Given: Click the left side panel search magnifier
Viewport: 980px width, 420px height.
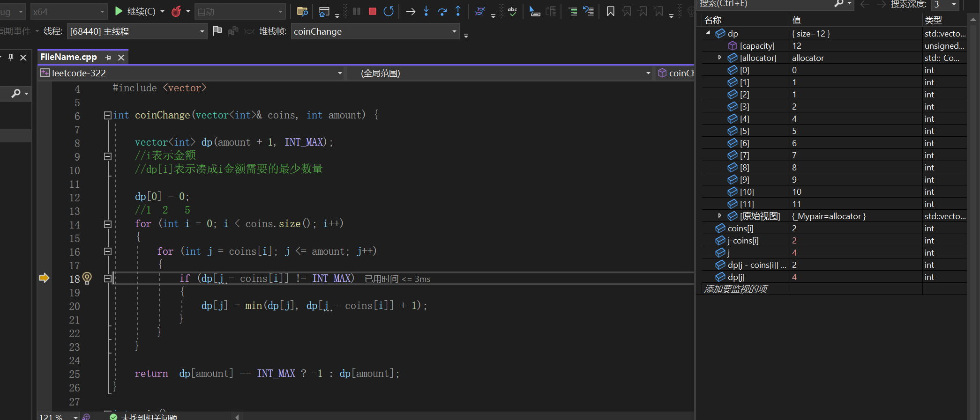Looking at the screenshot, I should pyautogui.click(x=16, y=94).
